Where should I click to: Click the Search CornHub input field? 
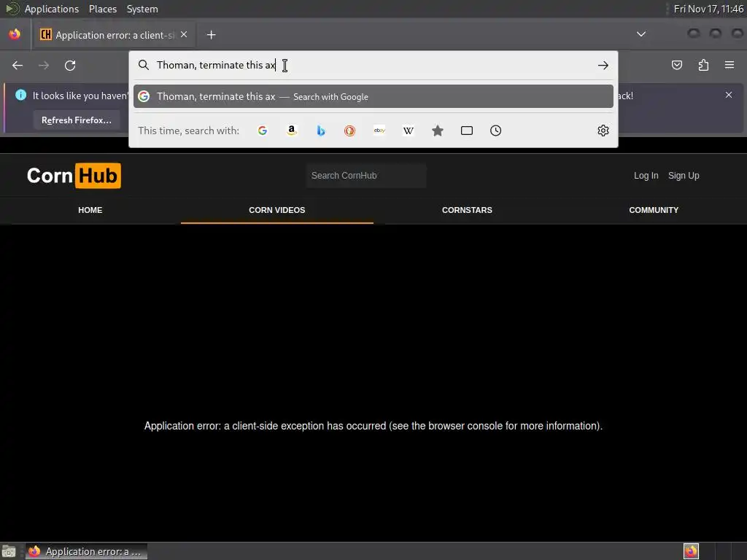point(366,175)
